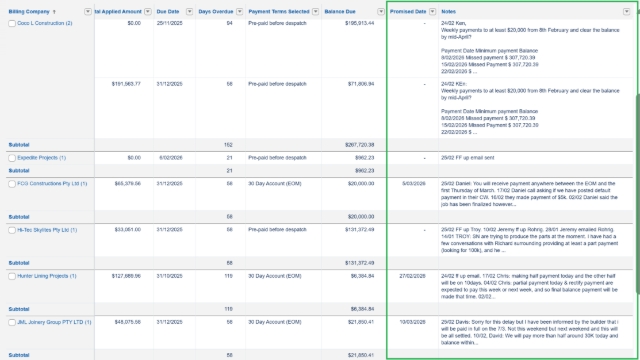The height and width of the screenshot is (360, 640).
Task: Open the Payment Terms Selected column dropdown
Action: (316, 11)
